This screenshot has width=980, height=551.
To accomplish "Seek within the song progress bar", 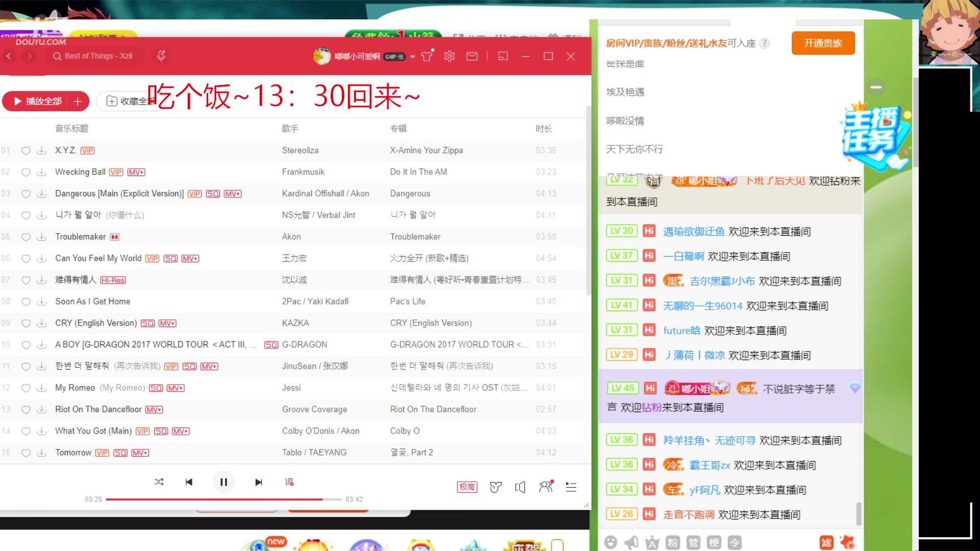I will pos(224,499).
